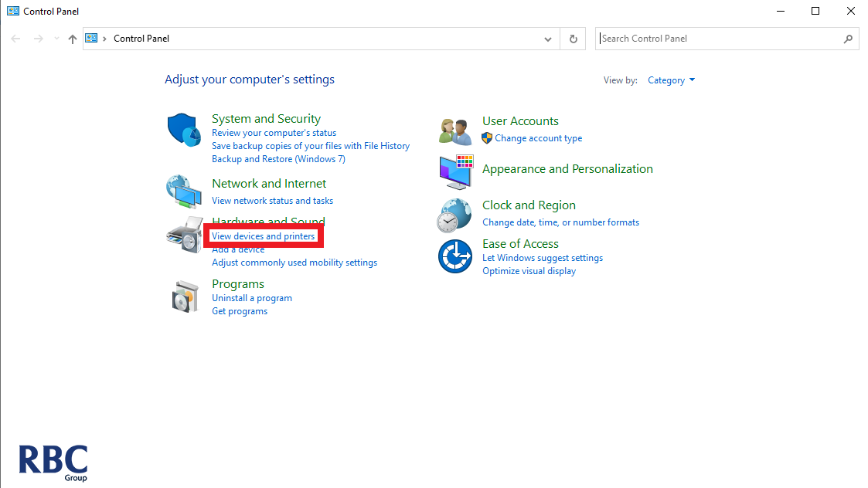Viewport: 868px width, 488px height.
Task: Open Appearance and Personalization monitor icon
Action: [455, 172]
